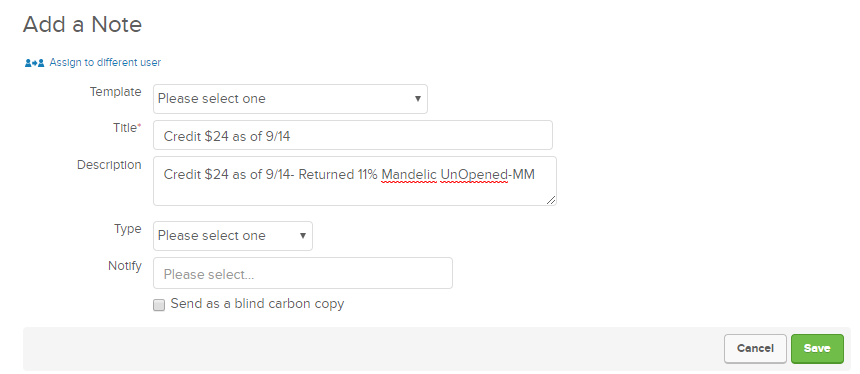This screenshot has height=374, width=860.
Task: Click the Title field label
Action: pyautogui.click(x=127, y=128)
